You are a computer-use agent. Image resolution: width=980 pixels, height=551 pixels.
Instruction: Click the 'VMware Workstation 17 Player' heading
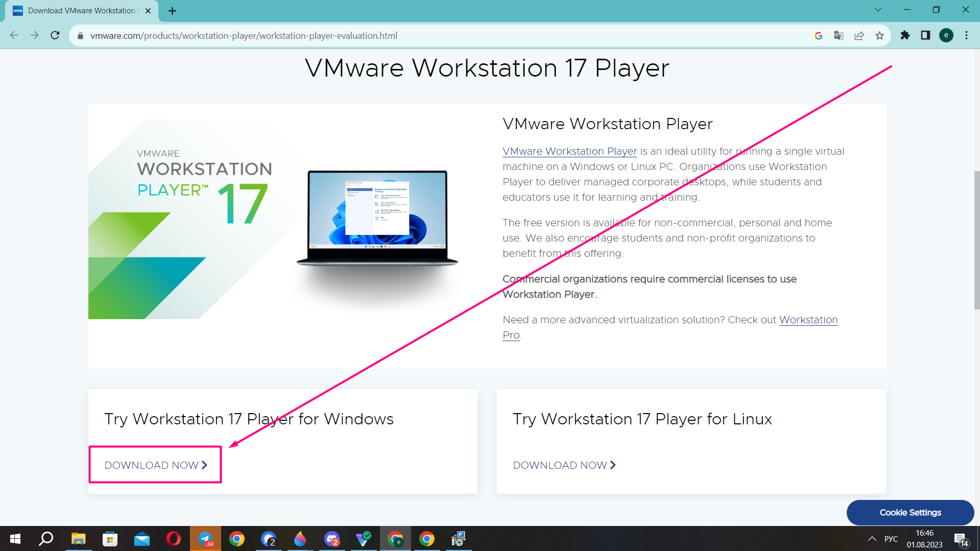tap(487, 68)
